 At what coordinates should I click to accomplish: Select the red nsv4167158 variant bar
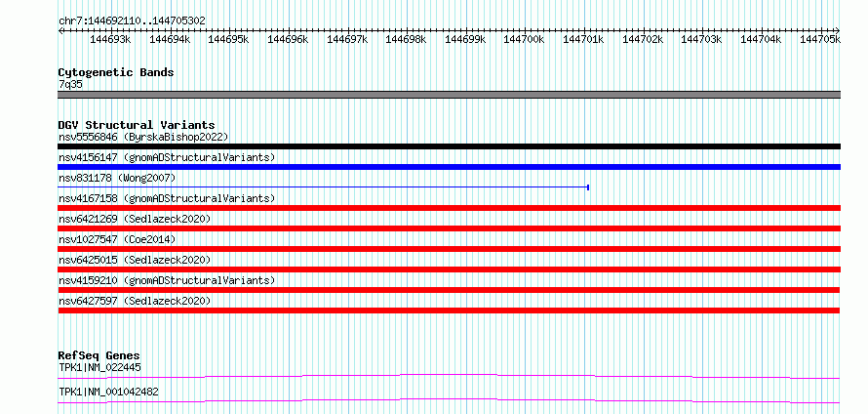pos(449,208)
